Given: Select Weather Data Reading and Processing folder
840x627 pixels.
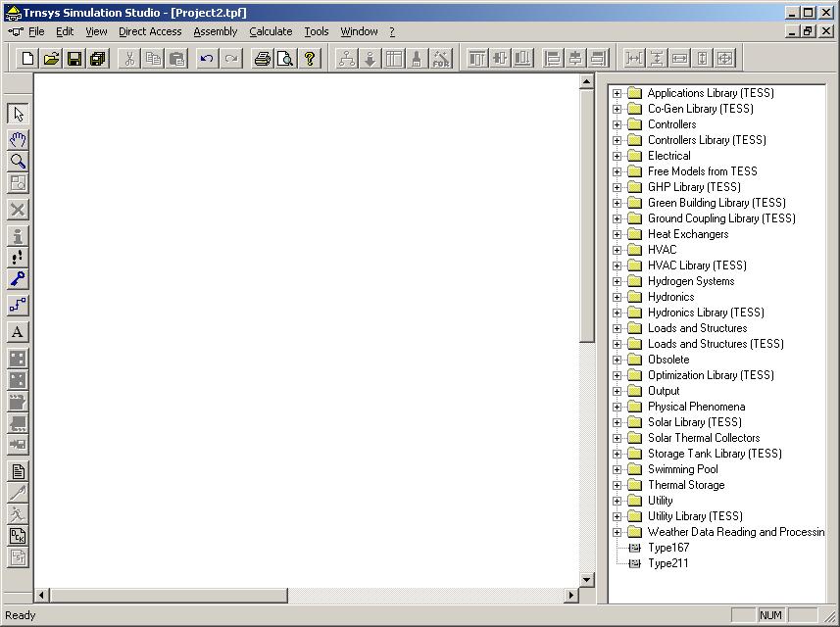Looking at the screenshot, I should pyautogui.click(x=736, y=532).
